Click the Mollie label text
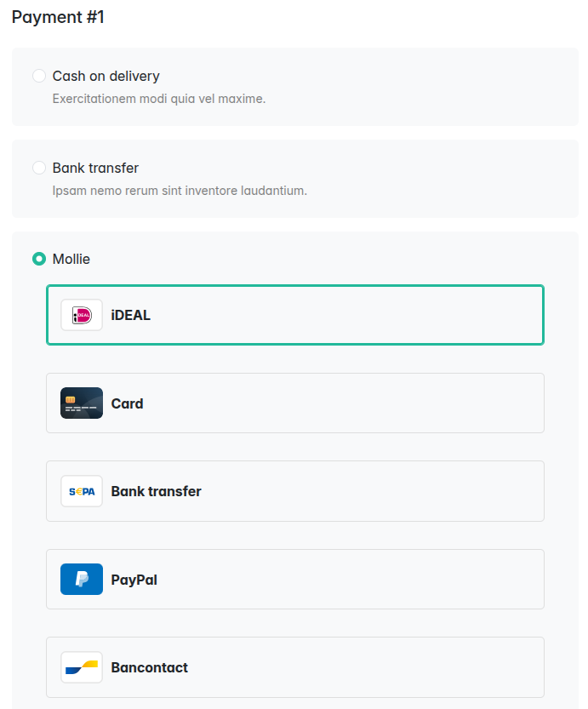 click(71, 259)
